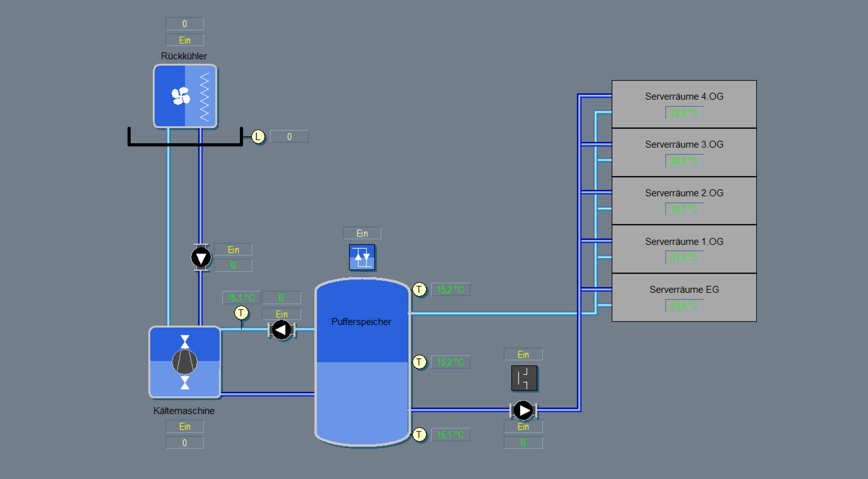Open Serverräume 4.OG room panel
This screenshot has height=479, width=868.
684,97
